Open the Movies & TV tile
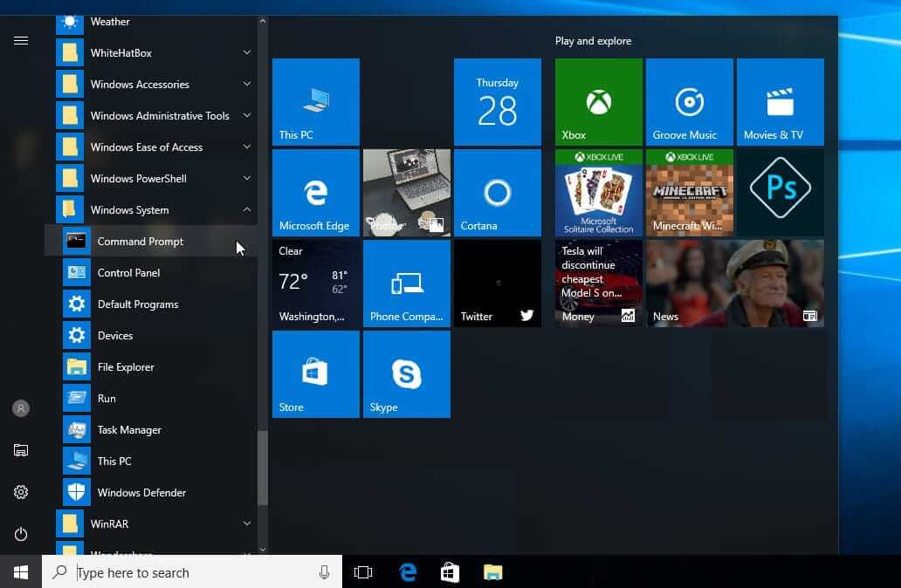Screen dimensions: 901x588 [781, 102]
